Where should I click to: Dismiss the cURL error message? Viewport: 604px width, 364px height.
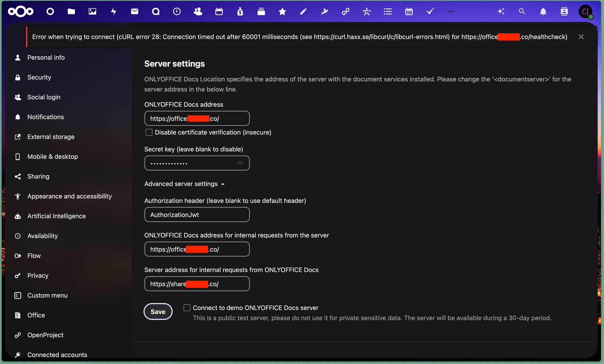(x=581, y=37)
